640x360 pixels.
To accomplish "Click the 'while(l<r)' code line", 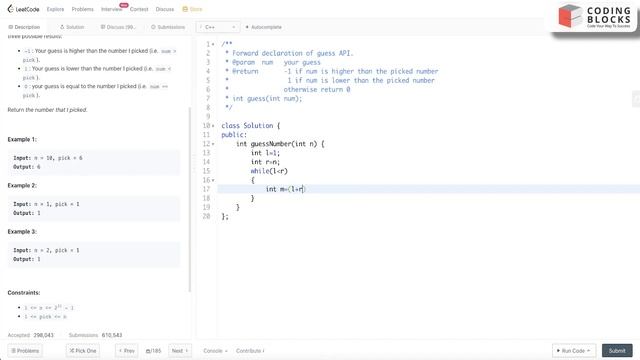I will pos(269,171).
